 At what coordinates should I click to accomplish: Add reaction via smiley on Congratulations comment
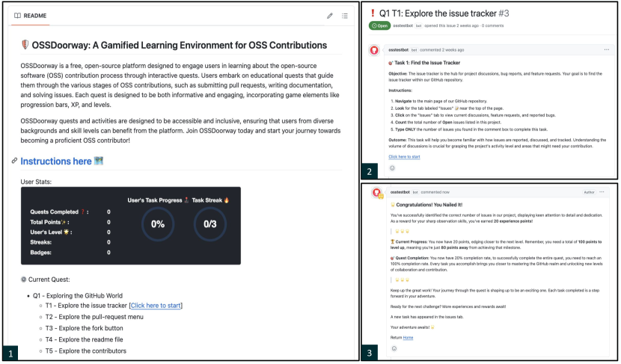pos(394,348)
